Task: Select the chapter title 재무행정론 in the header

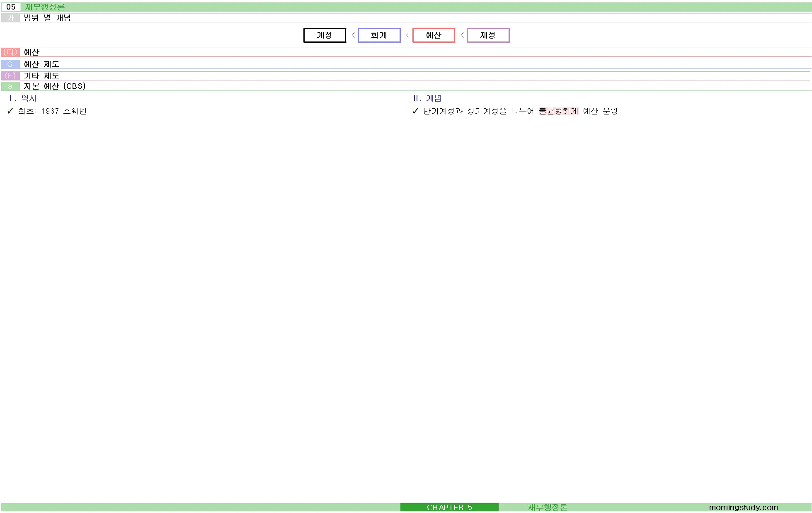Action: (45, 7)
